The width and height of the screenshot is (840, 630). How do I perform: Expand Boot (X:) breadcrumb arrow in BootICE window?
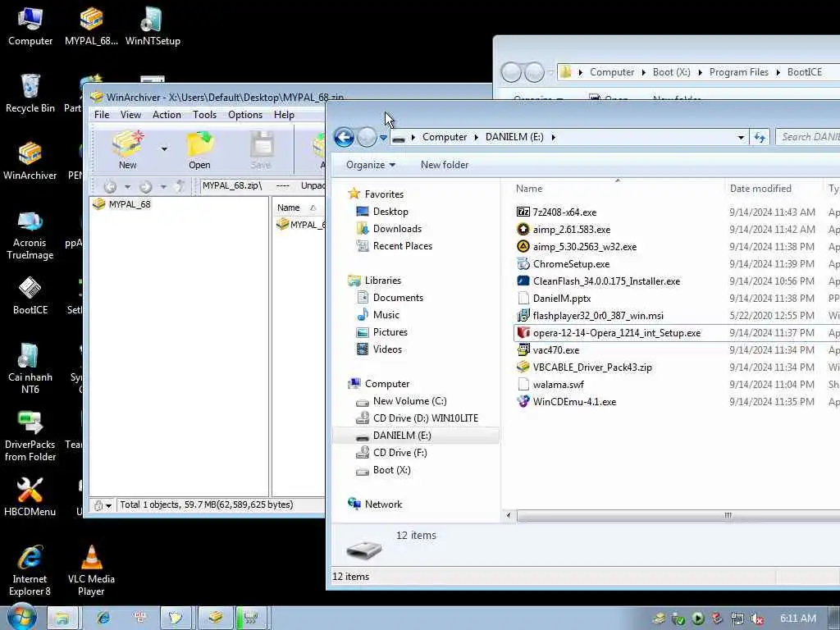tap(700, 72)
